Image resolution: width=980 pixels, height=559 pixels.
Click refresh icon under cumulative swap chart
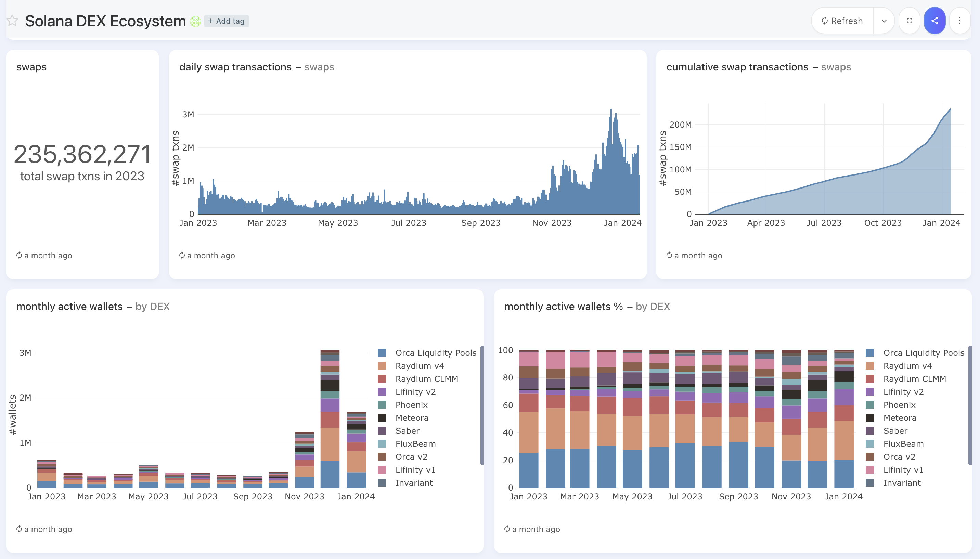(x=669, y=255)
